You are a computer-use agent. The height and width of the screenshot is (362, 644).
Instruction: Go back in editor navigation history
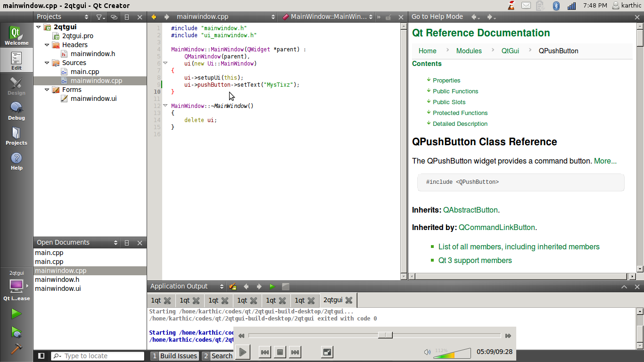[x=154, y=17]
